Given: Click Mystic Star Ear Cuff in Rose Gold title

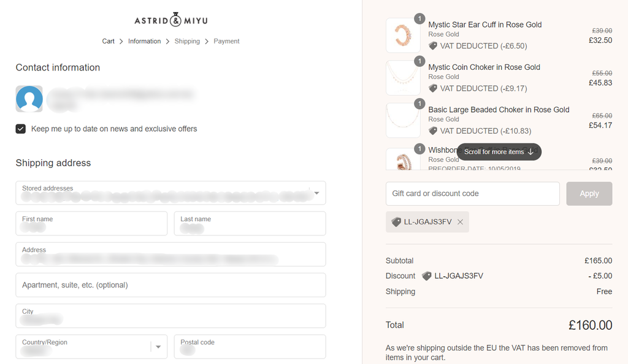Looking at the screenshot, I should tap(485, 25).
